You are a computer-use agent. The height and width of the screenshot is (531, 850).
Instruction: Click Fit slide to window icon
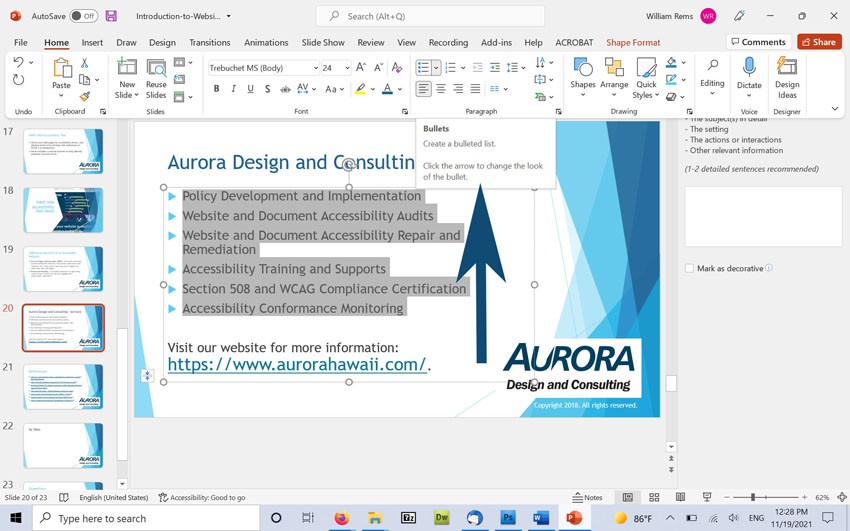[x=841, y=497]
